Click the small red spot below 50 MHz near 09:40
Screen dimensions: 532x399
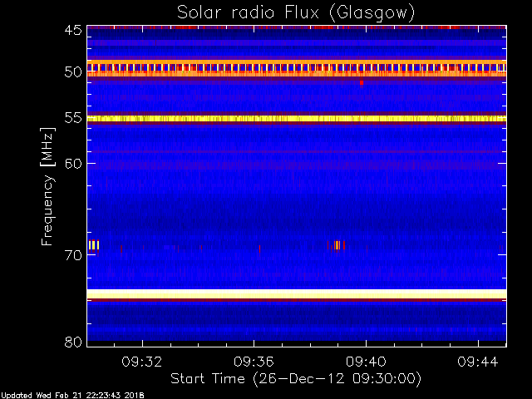(362, 82)
